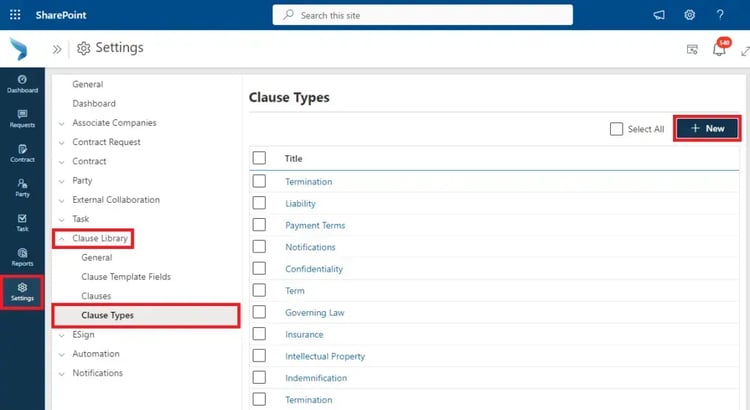The image size is (750, 410).
Task: Tick the Select All checkbox
Action: tap(617, 129)
